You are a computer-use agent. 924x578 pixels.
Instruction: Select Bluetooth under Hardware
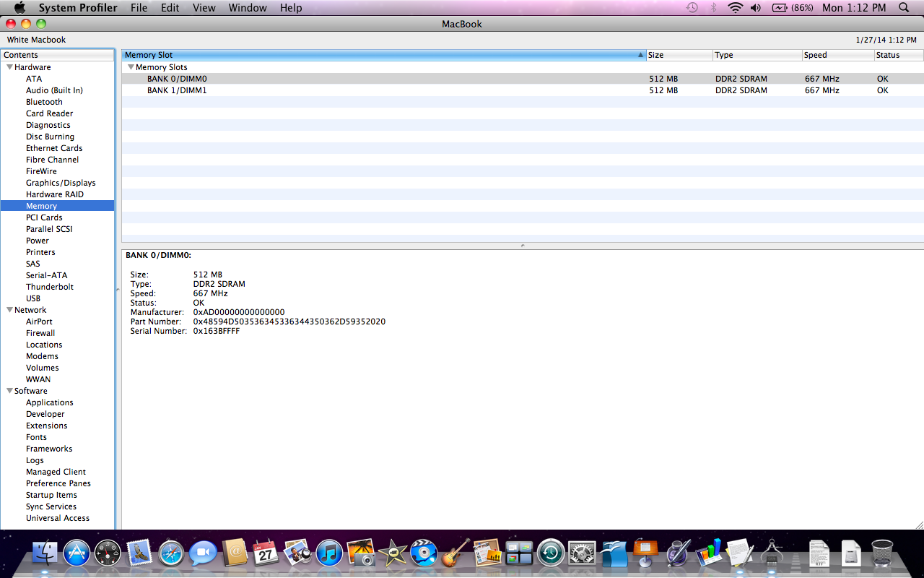44,102
